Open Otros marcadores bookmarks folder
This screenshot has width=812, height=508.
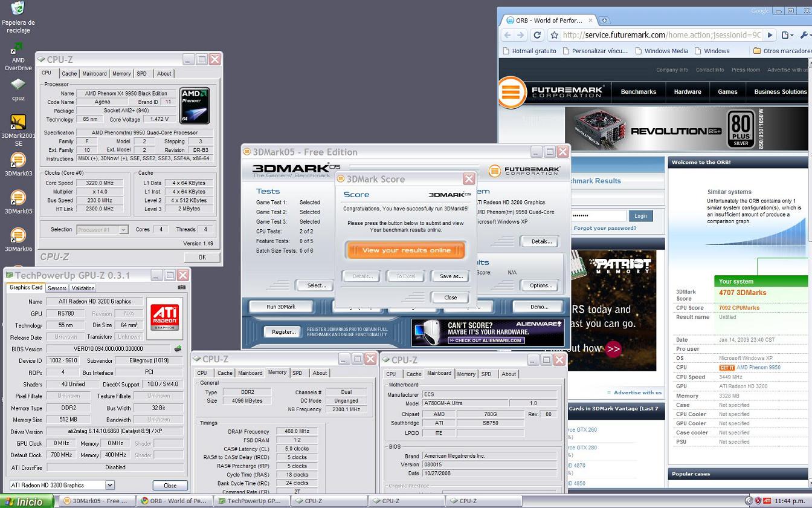click(x=781, y=51)
